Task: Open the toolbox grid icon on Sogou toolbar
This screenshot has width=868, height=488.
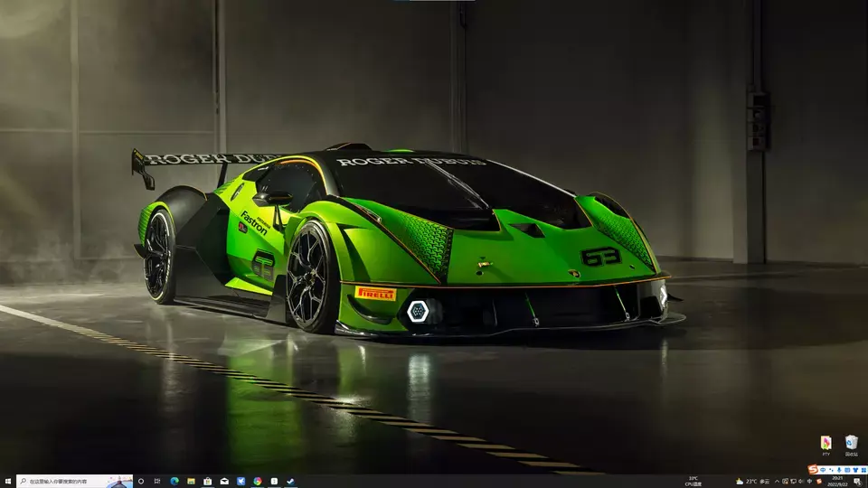Action: 864,470
